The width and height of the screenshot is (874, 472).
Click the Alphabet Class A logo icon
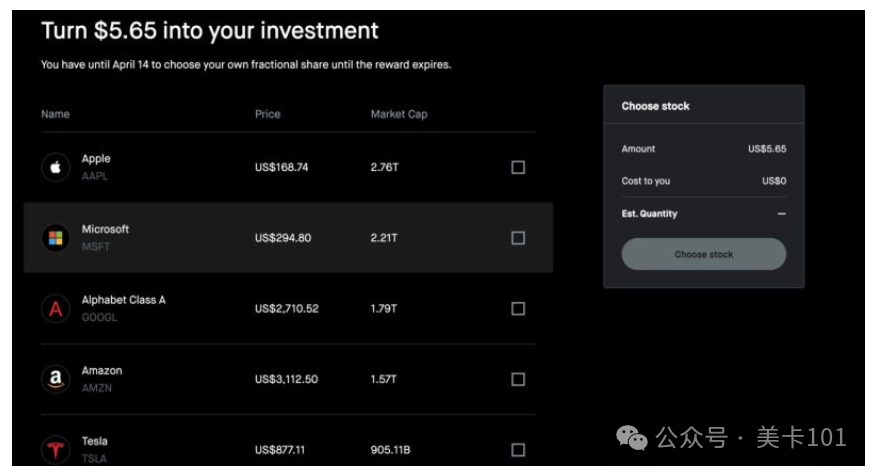pyautogui.click(x=55, y=309)
